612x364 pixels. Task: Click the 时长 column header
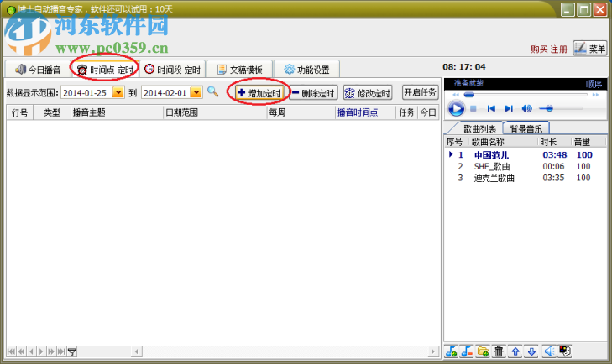[555, 142]
